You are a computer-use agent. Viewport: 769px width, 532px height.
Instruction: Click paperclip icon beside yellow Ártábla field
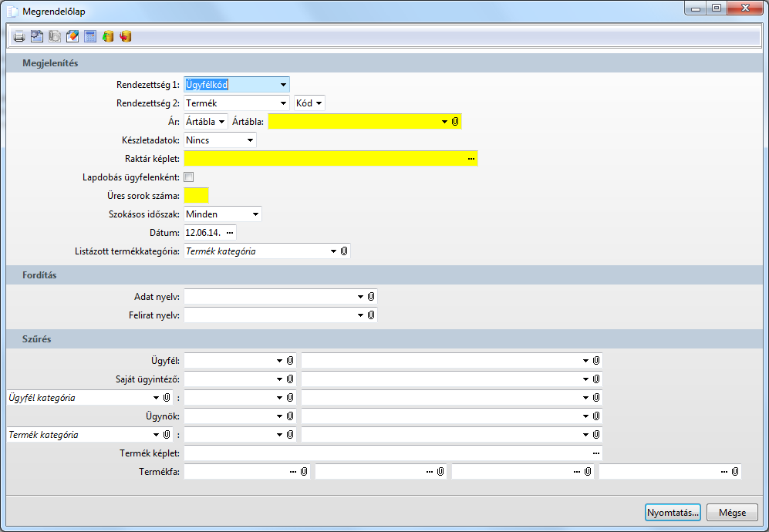coord(455,122)
